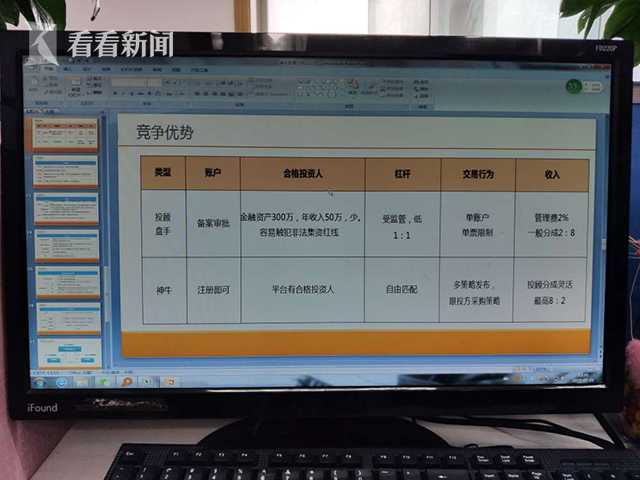Click the 合格投资人 header cell

coord(303,174)
